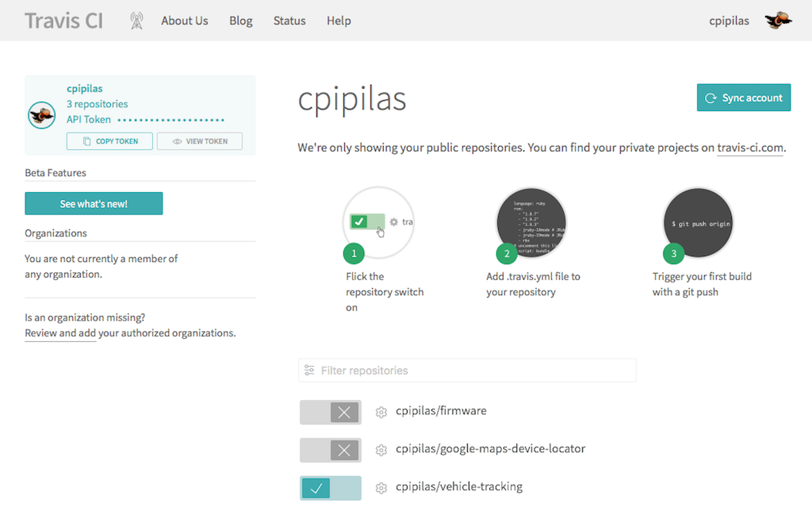The height and width of the screenshot is (523, 812).
Task: Click See what's new! button
Action: click(94, 204)
